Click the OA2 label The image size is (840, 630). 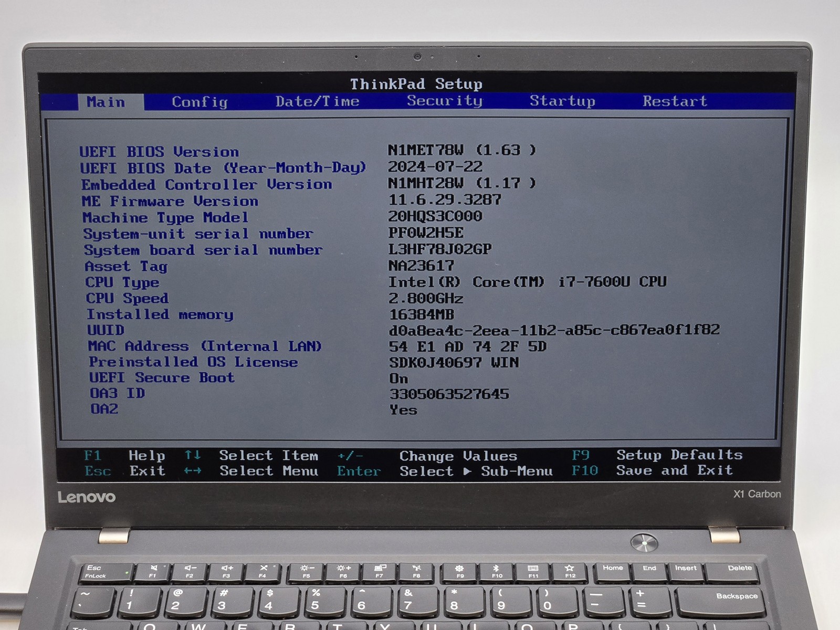click(104, 408)
